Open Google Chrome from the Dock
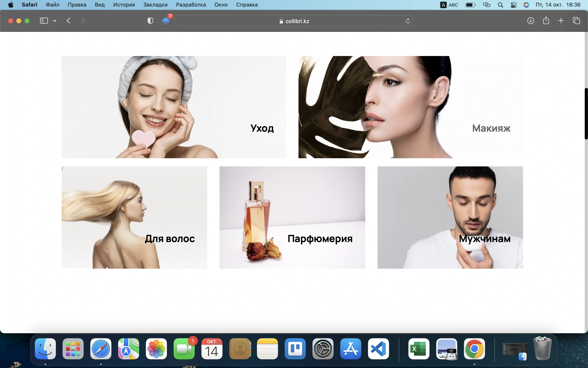This screenshot has height=368, width=588. 474,349
